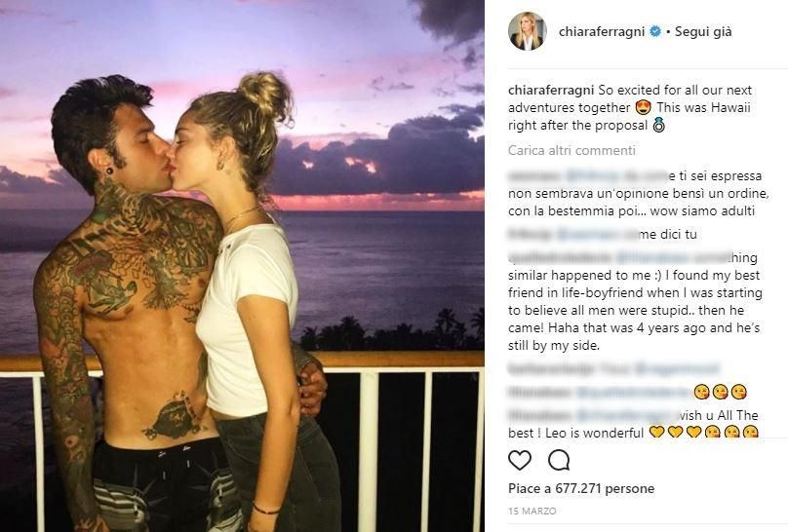Click the chiaraferragni username in the header
This screenshot has height=532, width=788.
click(x=602, y=31)
